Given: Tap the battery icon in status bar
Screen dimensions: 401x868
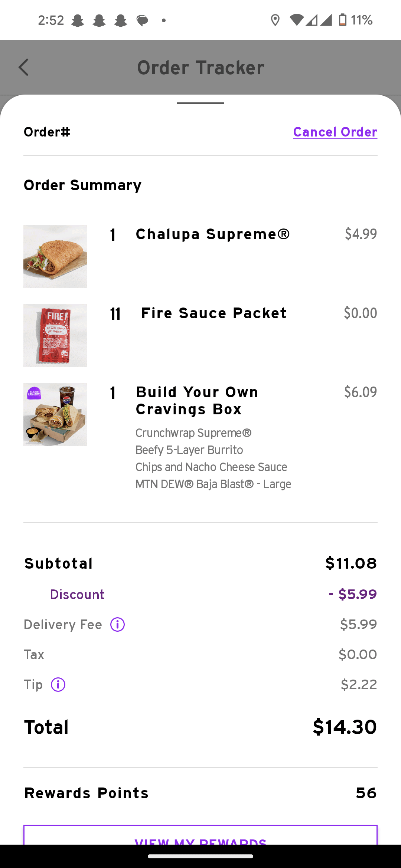Looking at the screenshot, I should click(x=342, y=20).
